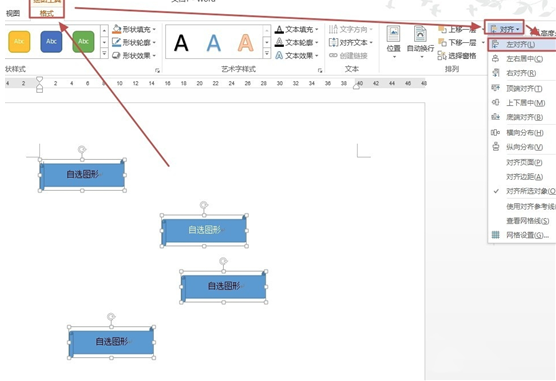Open the 艺术字样式 dialog launcher

[320, 71]
